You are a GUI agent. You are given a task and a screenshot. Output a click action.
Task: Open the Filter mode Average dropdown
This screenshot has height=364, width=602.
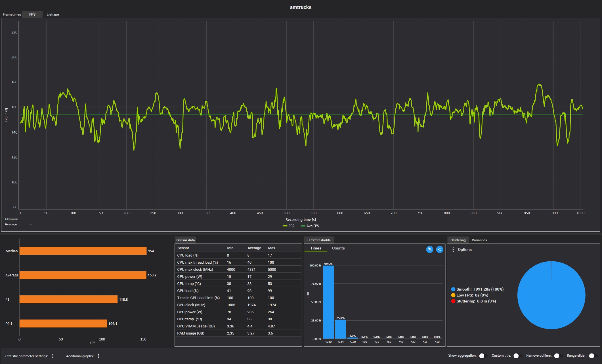tap(18, 224)
